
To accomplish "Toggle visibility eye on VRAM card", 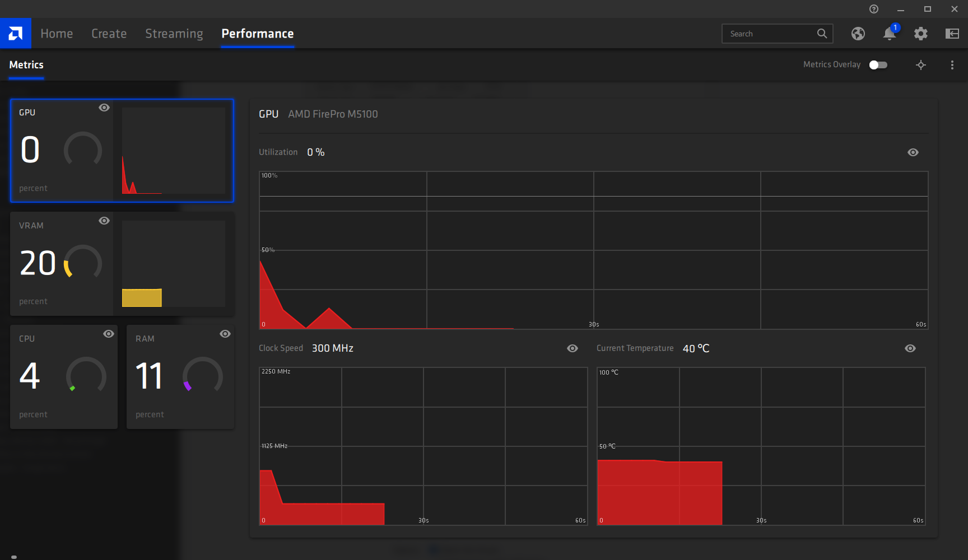I will click(104, 221).
